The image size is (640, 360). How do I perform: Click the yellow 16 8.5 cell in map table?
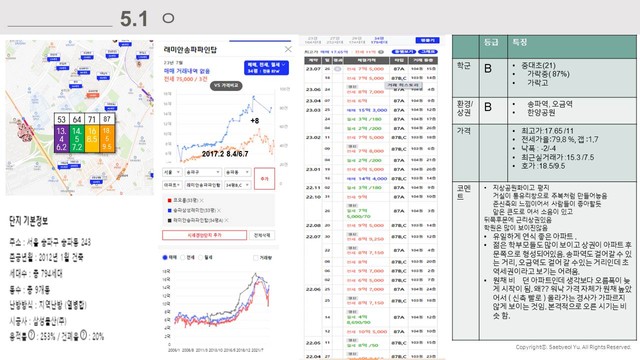[x=92, y=139]
